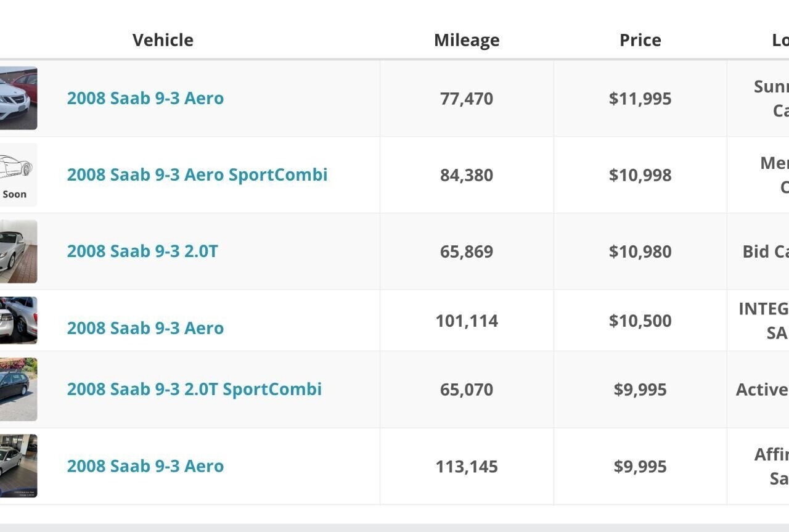Click the $11,995 price value

640,99
